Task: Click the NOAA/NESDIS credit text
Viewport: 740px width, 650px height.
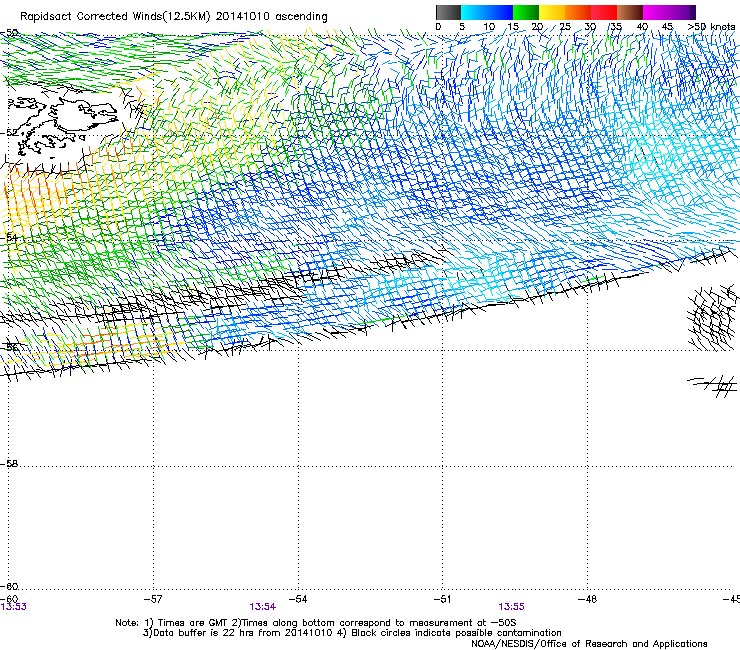Action: tap(589, 644)
